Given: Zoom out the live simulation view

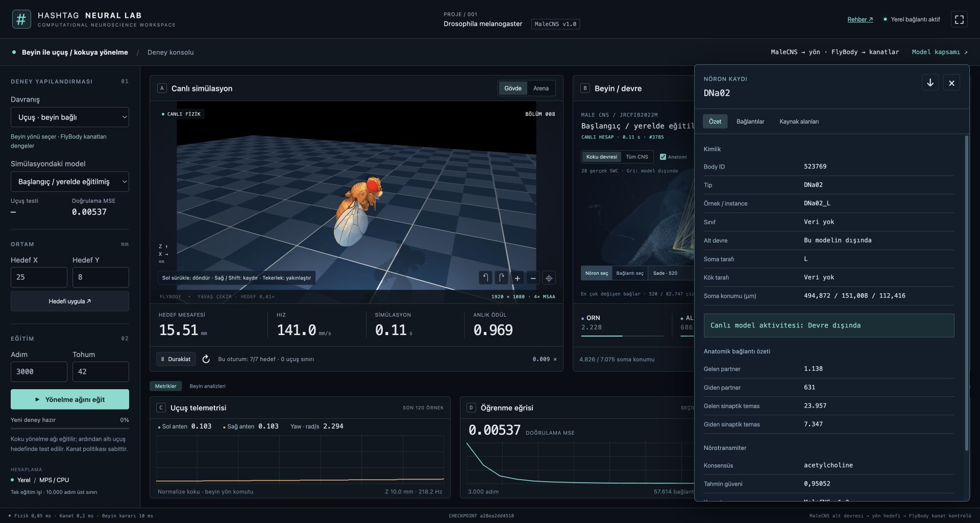Looking at the screenshot, I should pos(533,278).
